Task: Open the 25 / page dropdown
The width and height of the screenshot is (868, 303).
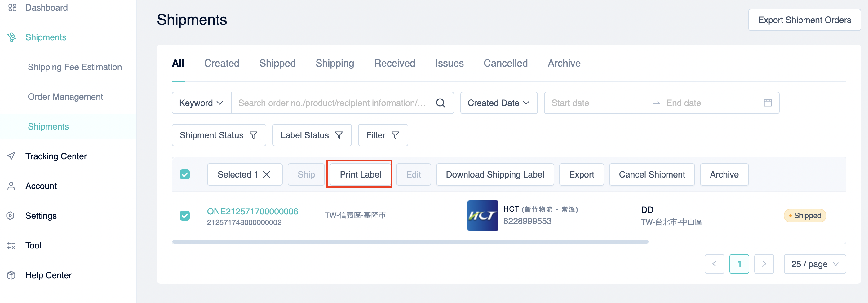Action: (815, 264)
